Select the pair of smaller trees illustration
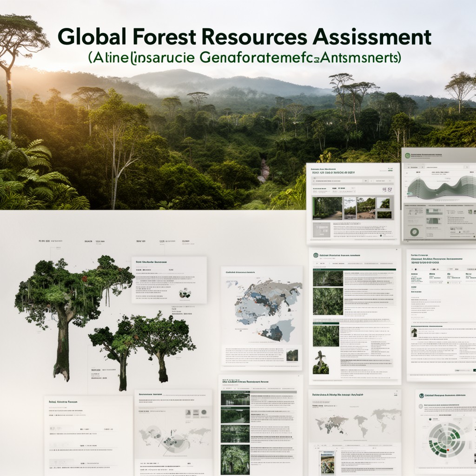476x476 pixels. tap(143, 350)
